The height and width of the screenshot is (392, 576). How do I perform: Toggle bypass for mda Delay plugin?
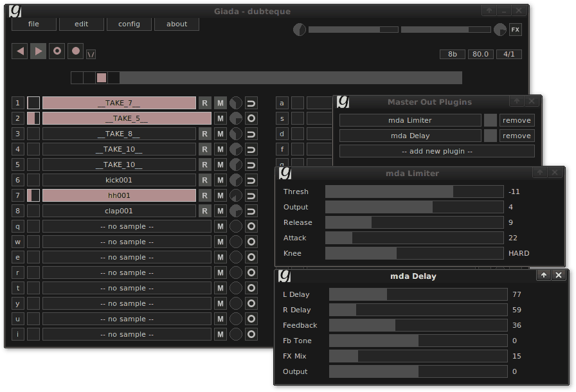pos(490,136)
